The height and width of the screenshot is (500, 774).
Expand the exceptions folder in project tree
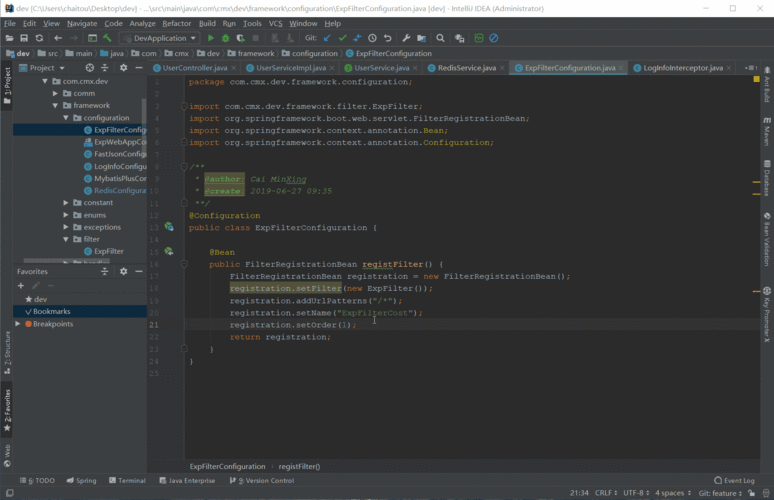tap(66, 227)
